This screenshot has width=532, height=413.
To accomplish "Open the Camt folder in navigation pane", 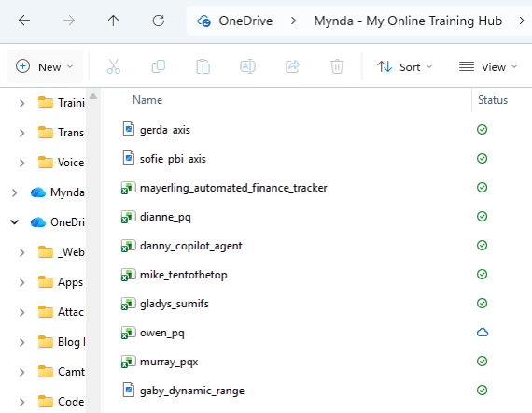I will 61,372.
